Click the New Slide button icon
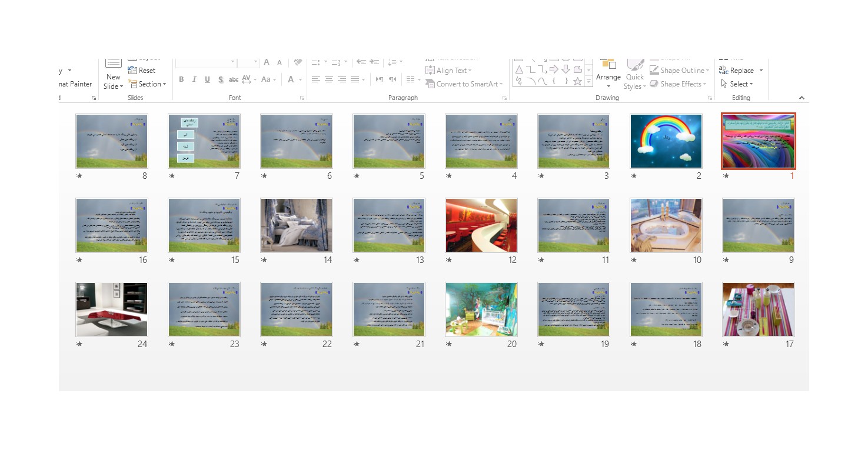This screenshot has width=868, height=450. pyautogui.click(x=114, y=63)
